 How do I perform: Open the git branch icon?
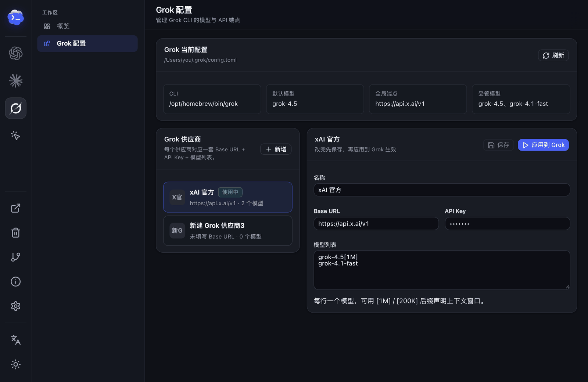point(15,257)
